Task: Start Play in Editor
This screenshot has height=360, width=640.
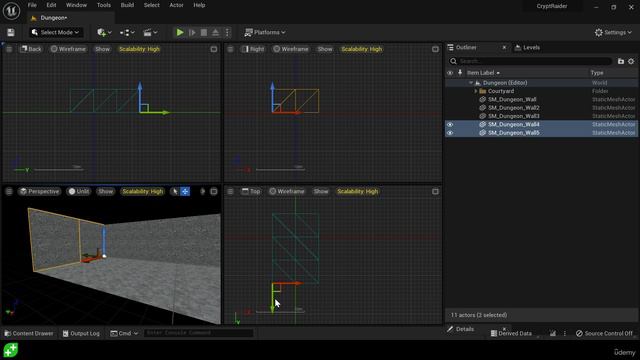Action: click(x=180, y=32)
